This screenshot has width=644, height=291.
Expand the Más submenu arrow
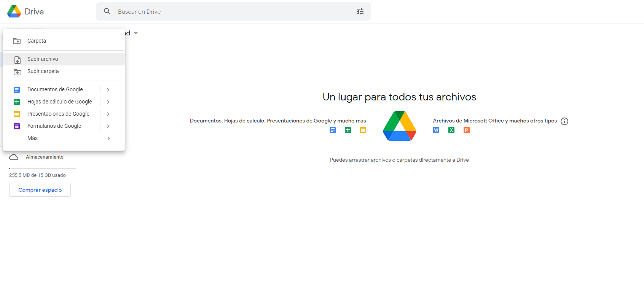tap(108, 138)
